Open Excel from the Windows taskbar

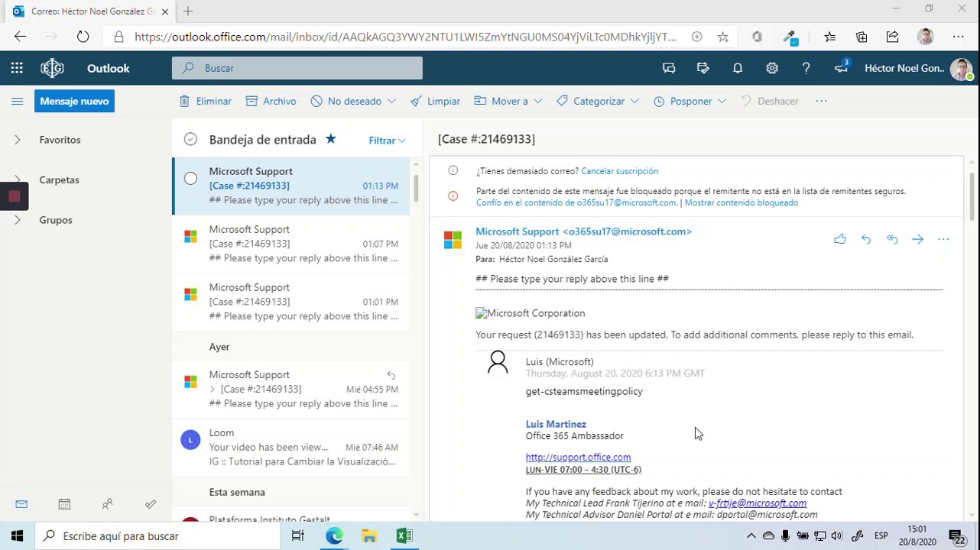pos(404,535)
